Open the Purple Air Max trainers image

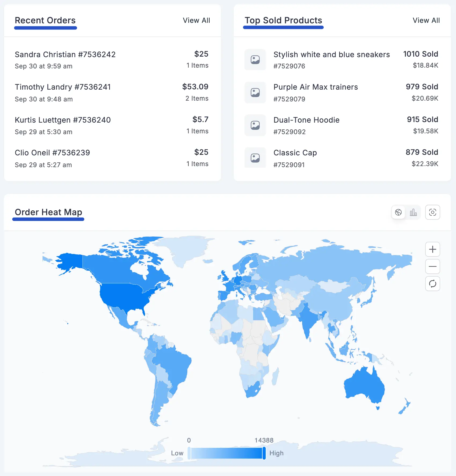click(255, 93)
